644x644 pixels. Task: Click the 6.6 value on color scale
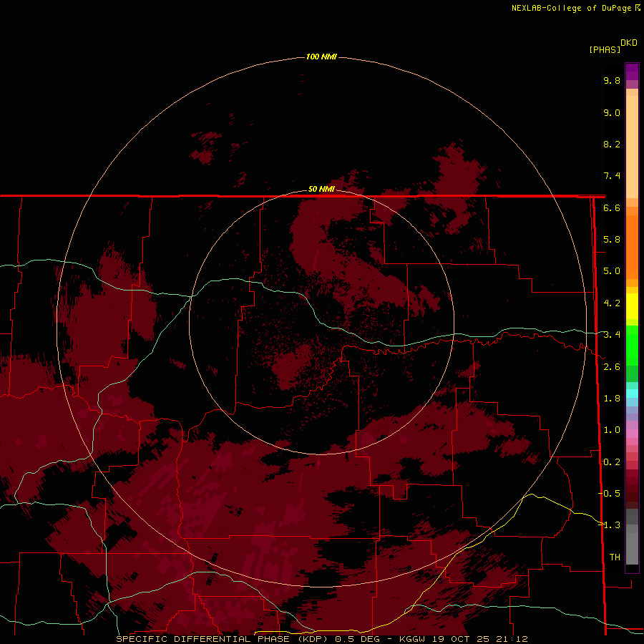612,208
